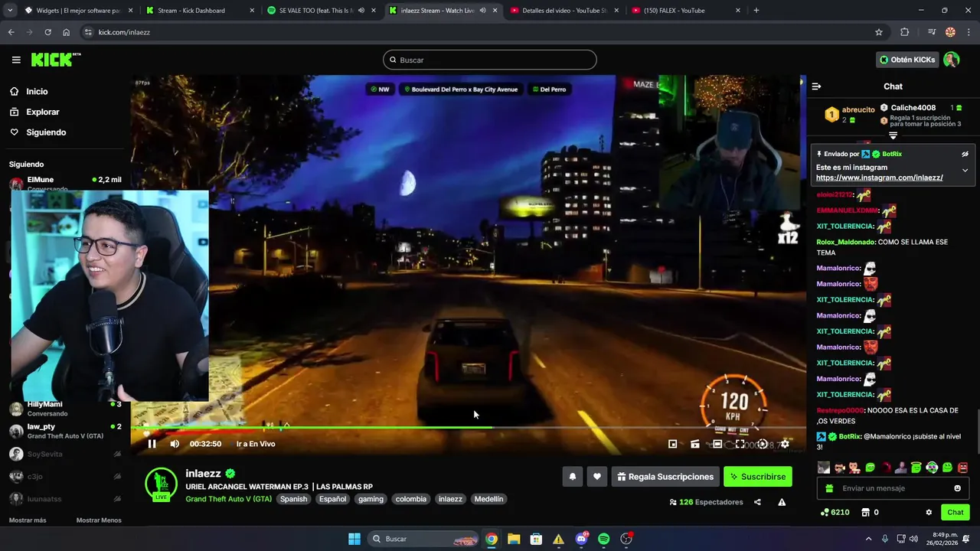Click the gaming tag

coord(371,499)
